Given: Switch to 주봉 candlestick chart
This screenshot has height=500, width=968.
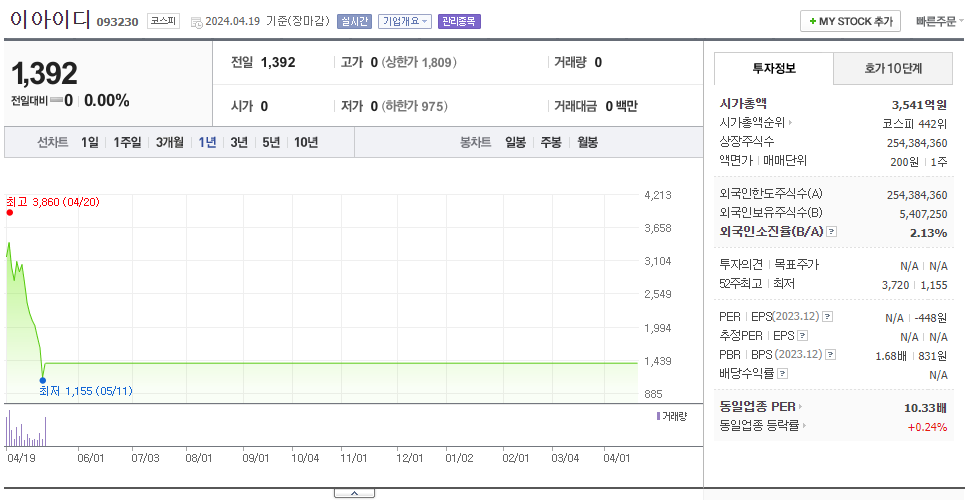Looking at the screenshot, I should point(551,143).
